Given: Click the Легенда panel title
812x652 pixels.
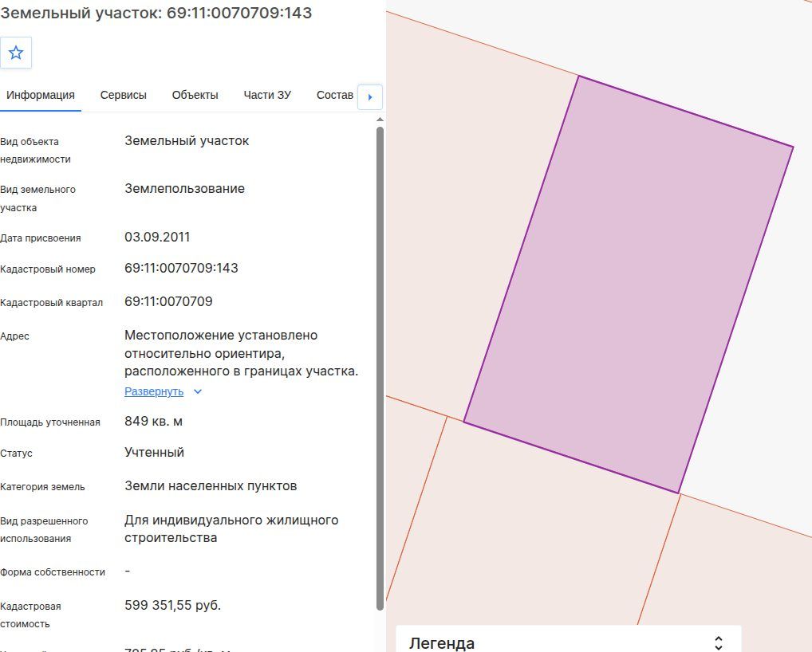Looking at the screenshot, I should pyautogui.click(x=442, y=643).
